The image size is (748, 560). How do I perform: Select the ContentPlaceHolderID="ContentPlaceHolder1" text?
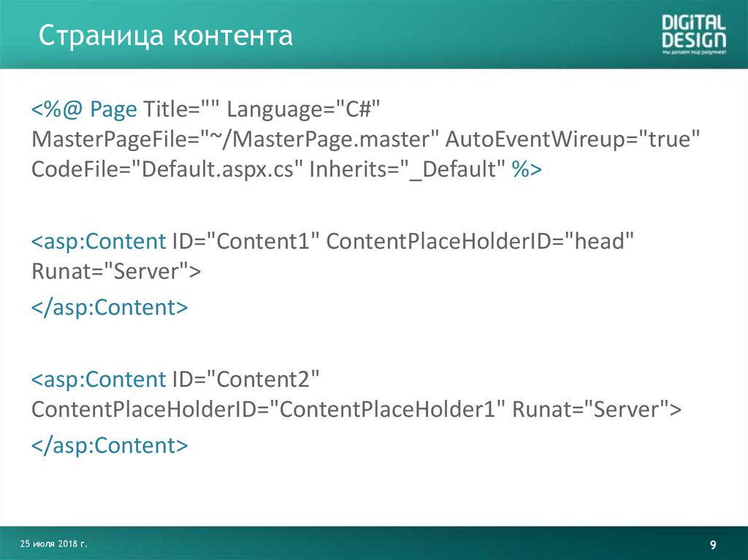268,410
